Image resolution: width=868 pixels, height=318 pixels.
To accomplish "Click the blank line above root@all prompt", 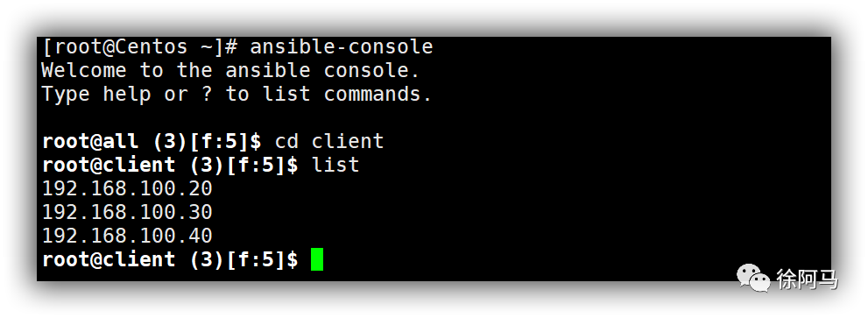I will click(434, 117).
